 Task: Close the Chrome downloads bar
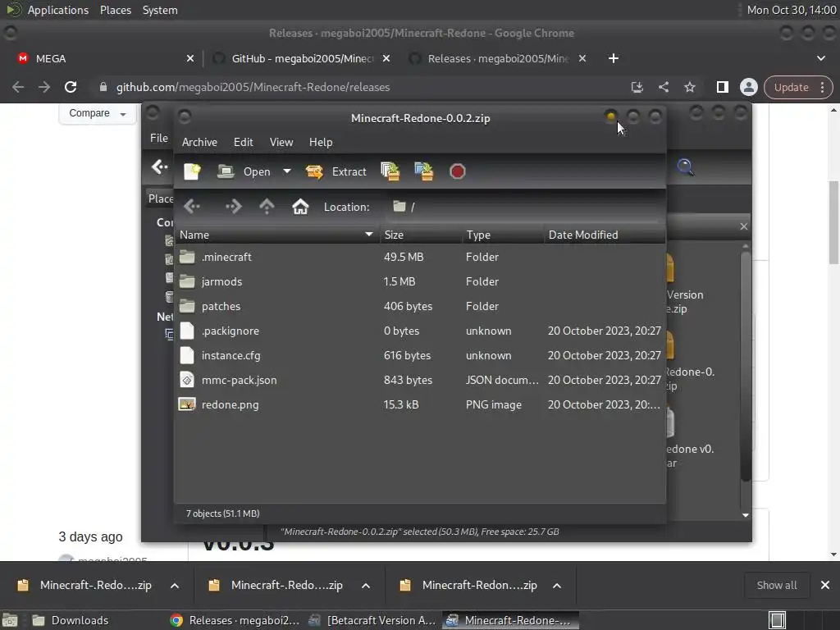tap(825, 586)
